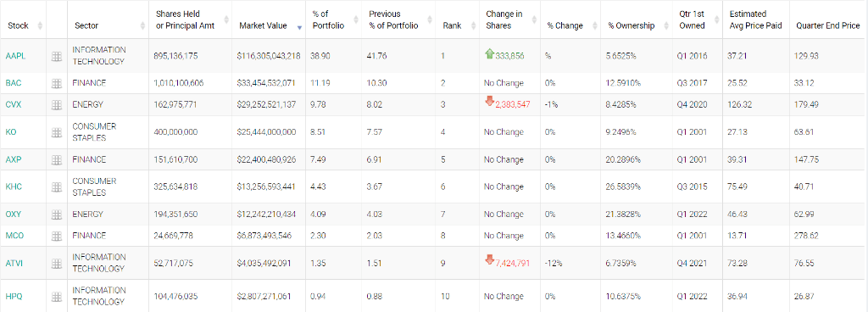This screenshot has width=868, height=312.
Task: Sort by Market Value column
Action: coord(263,25)
